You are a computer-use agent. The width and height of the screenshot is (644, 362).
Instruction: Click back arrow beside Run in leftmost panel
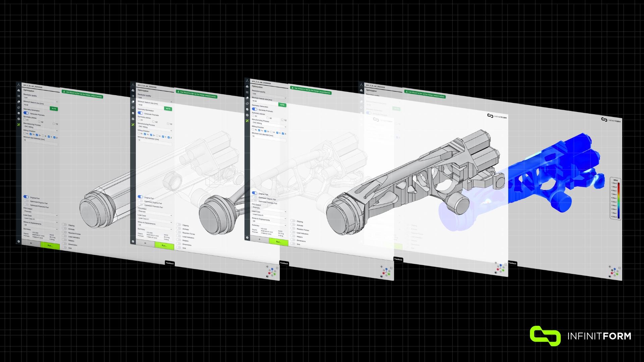tap(31, 243)
